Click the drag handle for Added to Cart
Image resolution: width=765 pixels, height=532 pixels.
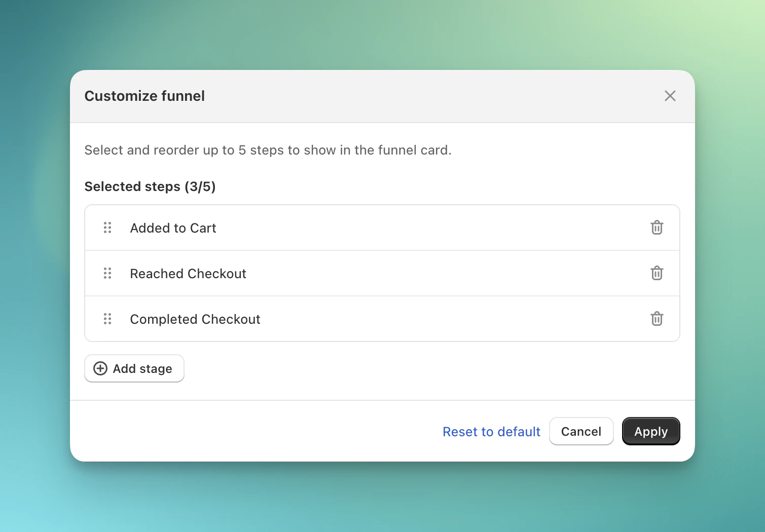coord(107,227)
